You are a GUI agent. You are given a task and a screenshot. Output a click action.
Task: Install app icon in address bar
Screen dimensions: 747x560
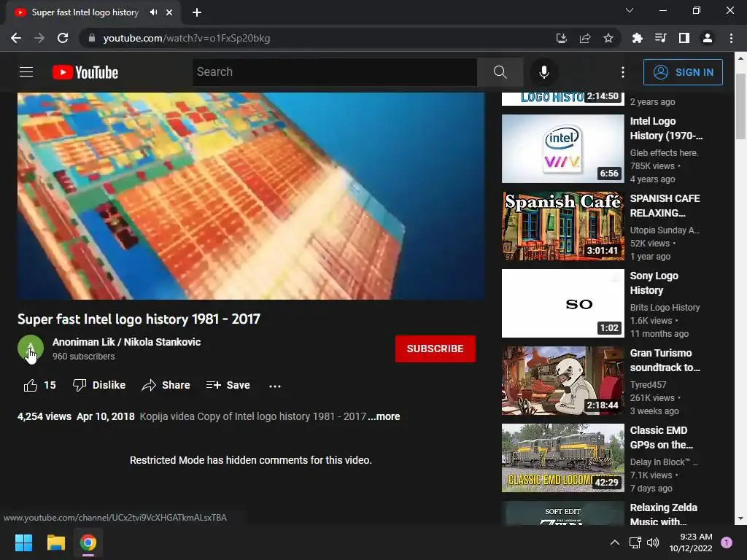(562, 38)
